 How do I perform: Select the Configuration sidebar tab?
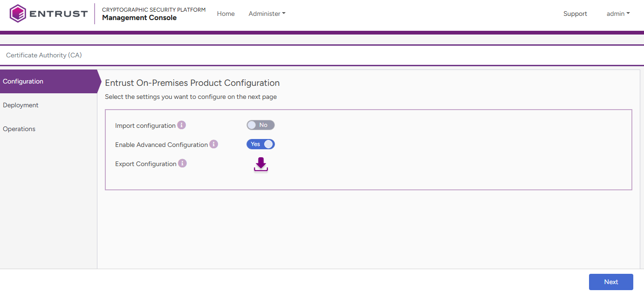coord(23,81)
